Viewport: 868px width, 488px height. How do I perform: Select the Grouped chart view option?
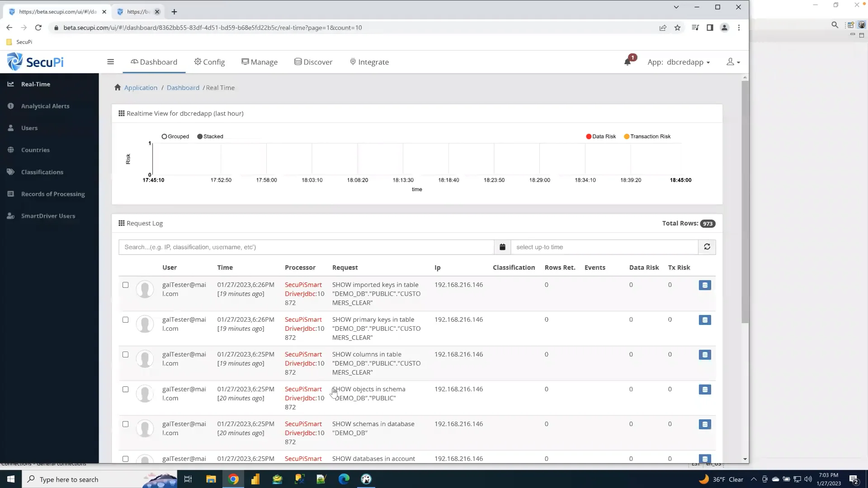pos(164,136)
